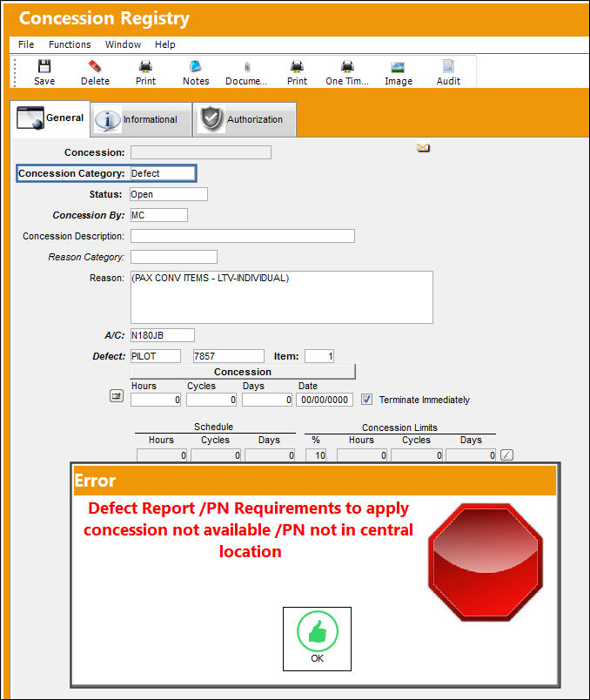Open the Document paperclip icon
This screenshot has width=590, height=700.
pos(247,67)
